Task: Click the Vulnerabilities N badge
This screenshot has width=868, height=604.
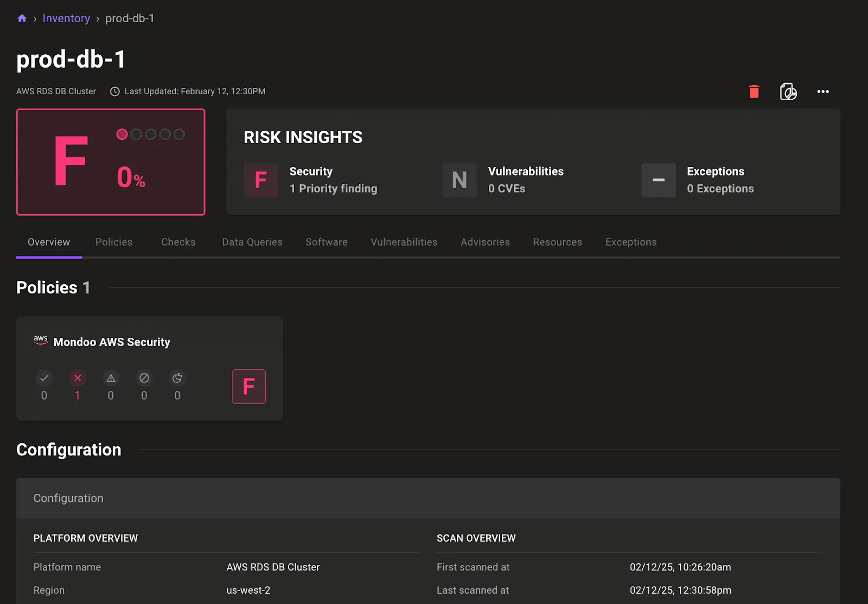Action: pos(459,180)
